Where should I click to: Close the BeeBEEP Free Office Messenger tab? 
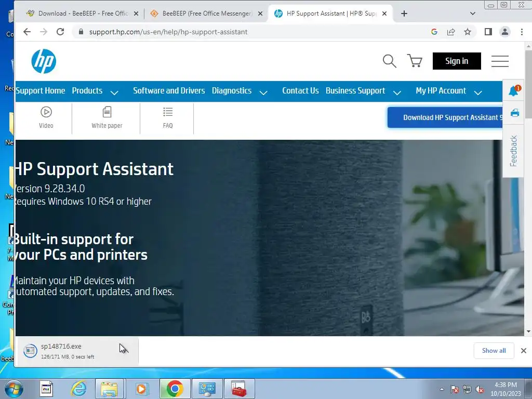[x=260, y=14]
